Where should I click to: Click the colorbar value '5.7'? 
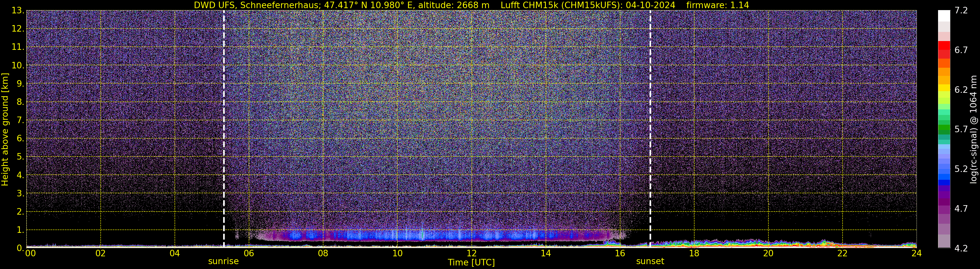click(x=961, y=130)
